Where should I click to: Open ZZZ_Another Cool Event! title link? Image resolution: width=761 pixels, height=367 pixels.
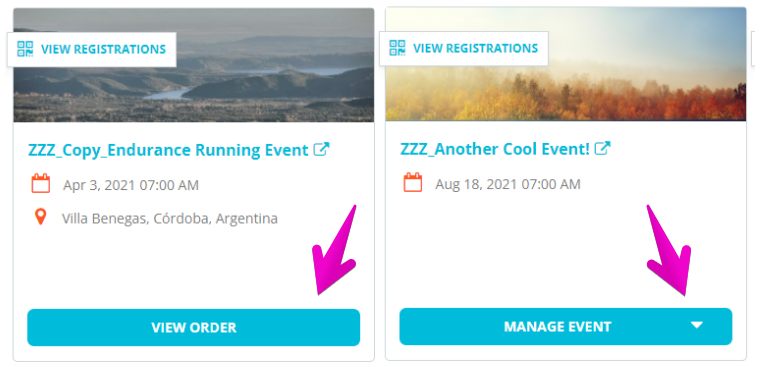pos(495,149)
